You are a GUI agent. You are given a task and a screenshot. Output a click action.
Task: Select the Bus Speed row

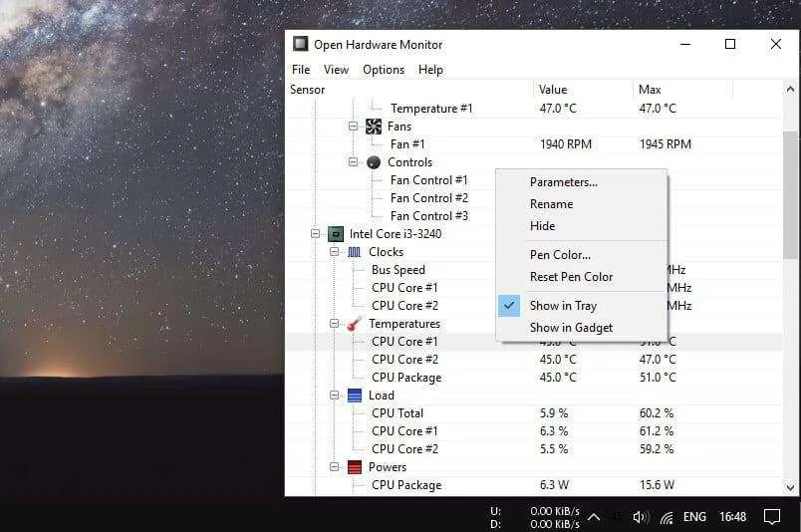pyautogui.click(x=399, y=270)
